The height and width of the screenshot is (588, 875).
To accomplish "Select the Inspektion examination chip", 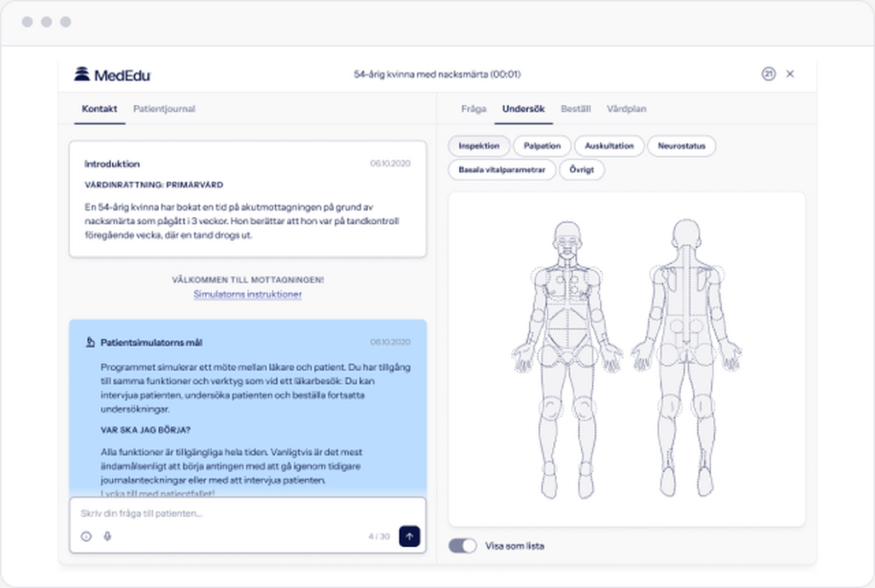I will [479, 145].
